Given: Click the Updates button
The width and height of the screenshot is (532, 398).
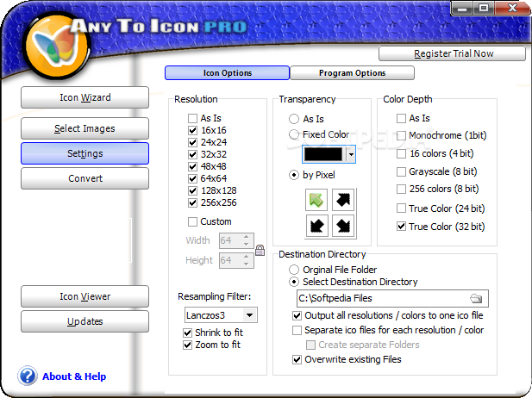Looking at the screenshot, I should 84,321.
